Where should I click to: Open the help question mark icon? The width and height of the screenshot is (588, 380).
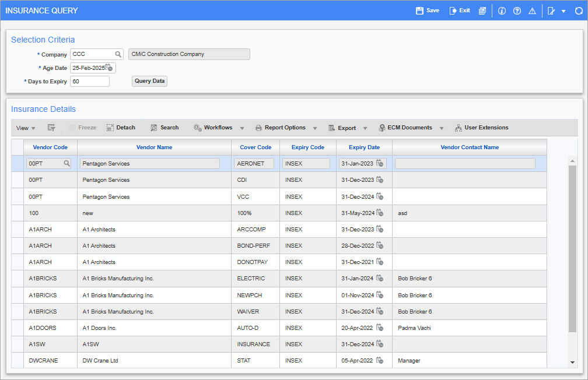[517, 11]
